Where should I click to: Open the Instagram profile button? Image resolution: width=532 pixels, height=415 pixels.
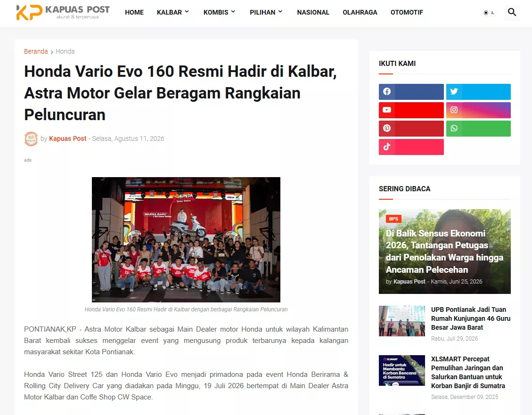coord(478,110)
